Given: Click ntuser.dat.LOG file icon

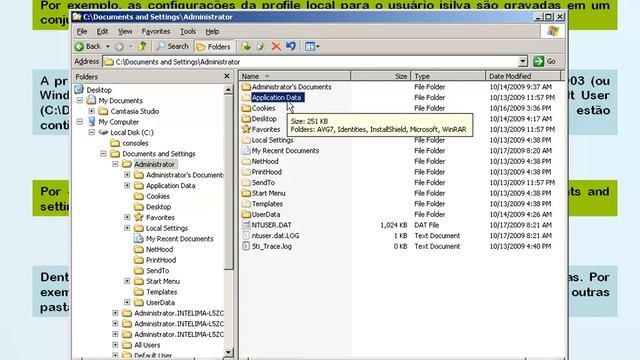Looking at the screenshot, I should 246,236.
